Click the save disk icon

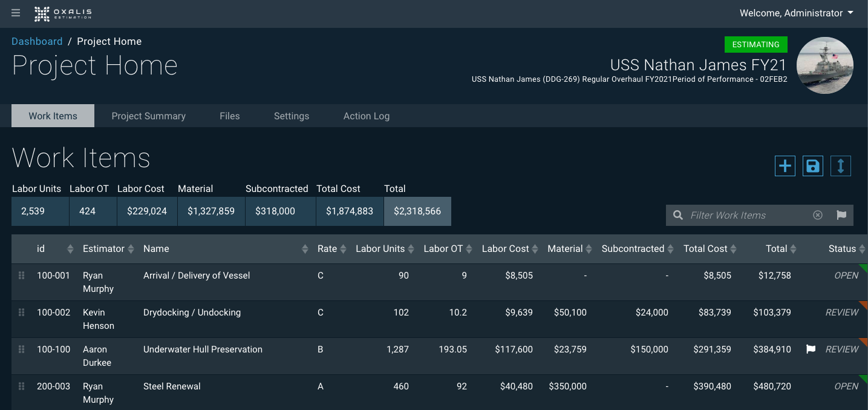pyautogui.click(x=812, y=166)
